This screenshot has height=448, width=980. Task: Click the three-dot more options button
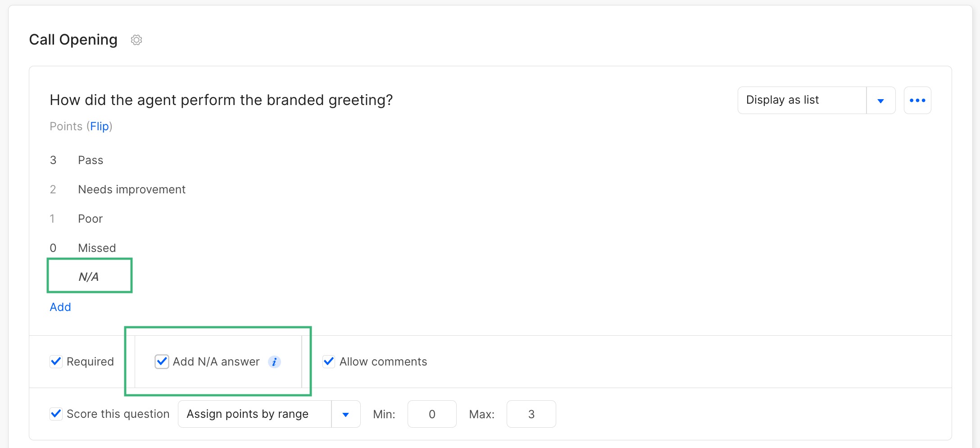pos(917,100)
